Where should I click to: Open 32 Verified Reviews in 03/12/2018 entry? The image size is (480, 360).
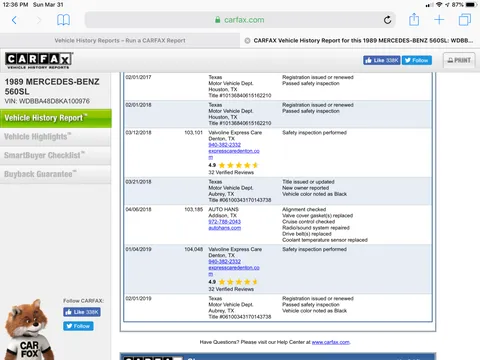231,172
